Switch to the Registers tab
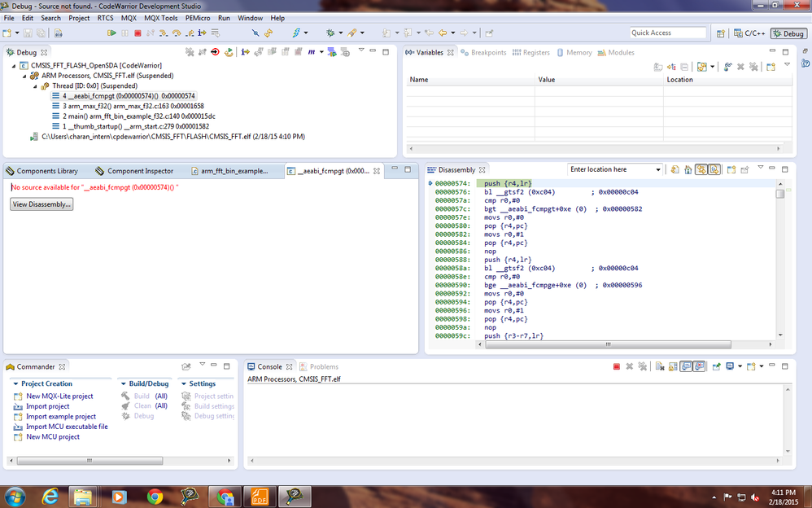Screen dimensions: 812x508 tap(530, 52)
